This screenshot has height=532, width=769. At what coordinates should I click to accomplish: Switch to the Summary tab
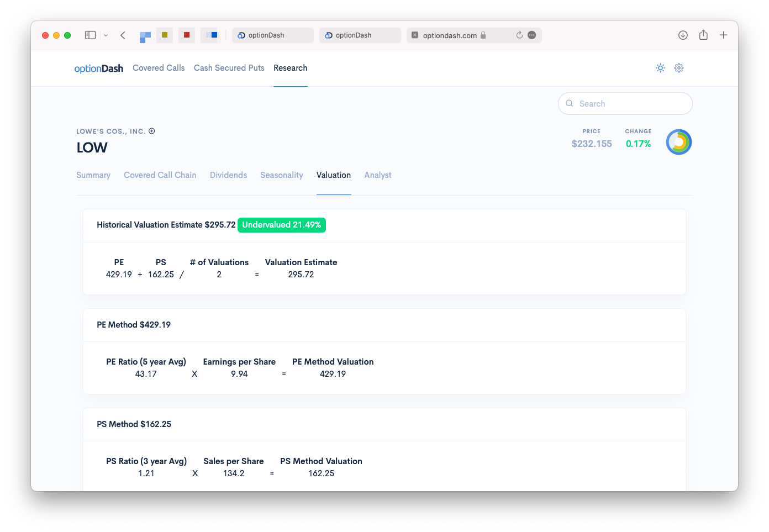(93, 175)
